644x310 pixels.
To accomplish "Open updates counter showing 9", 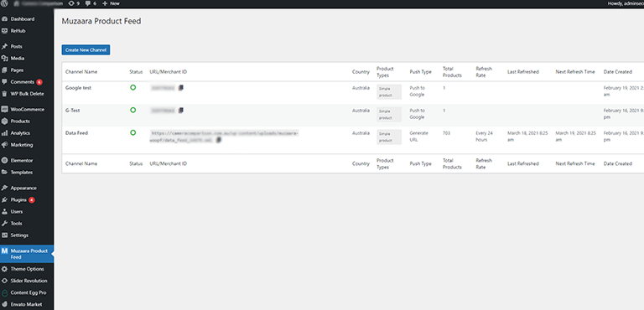I will [x=74, y=3].
